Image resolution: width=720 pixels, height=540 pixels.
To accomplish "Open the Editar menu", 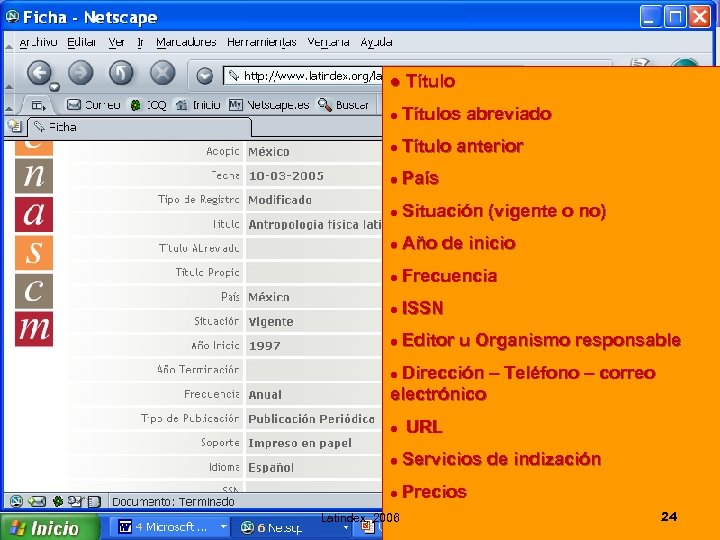I will 81,42.
